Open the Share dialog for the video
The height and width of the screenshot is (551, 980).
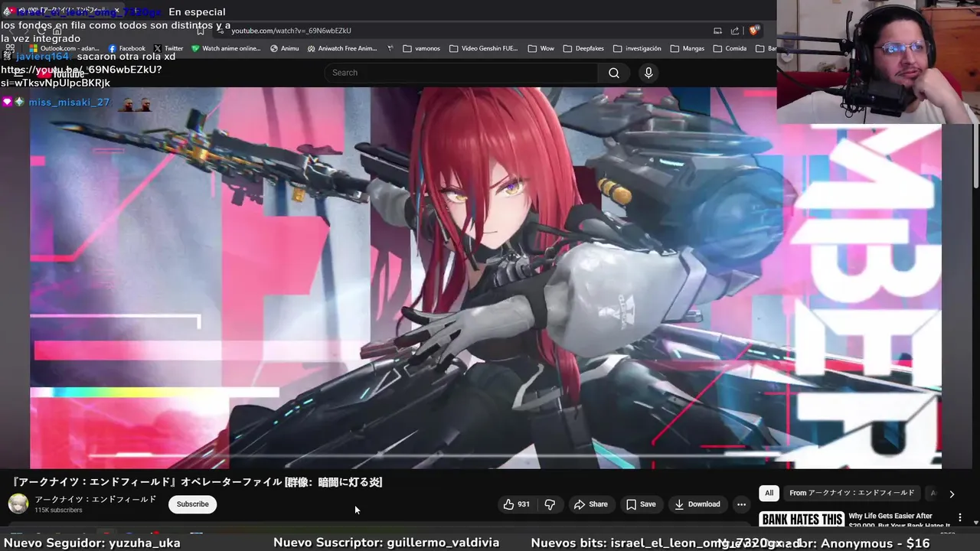[590, 504]
